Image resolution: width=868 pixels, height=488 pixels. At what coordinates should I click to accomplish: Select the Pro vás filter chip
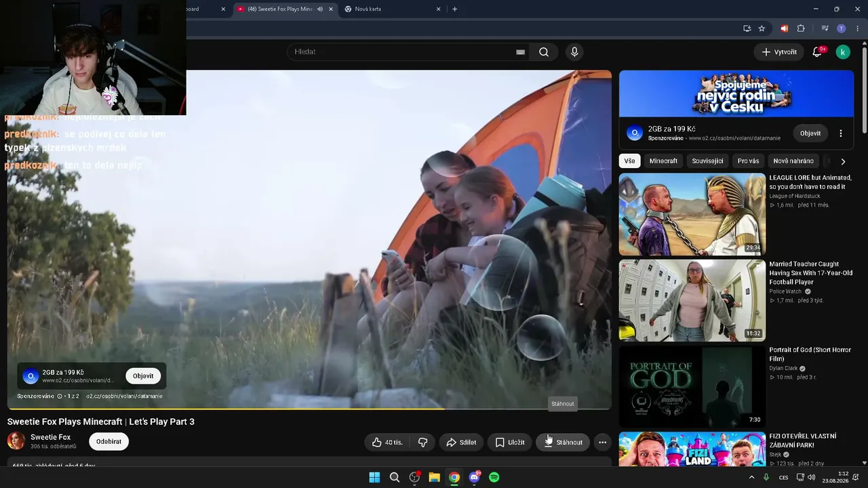point(748,161)
